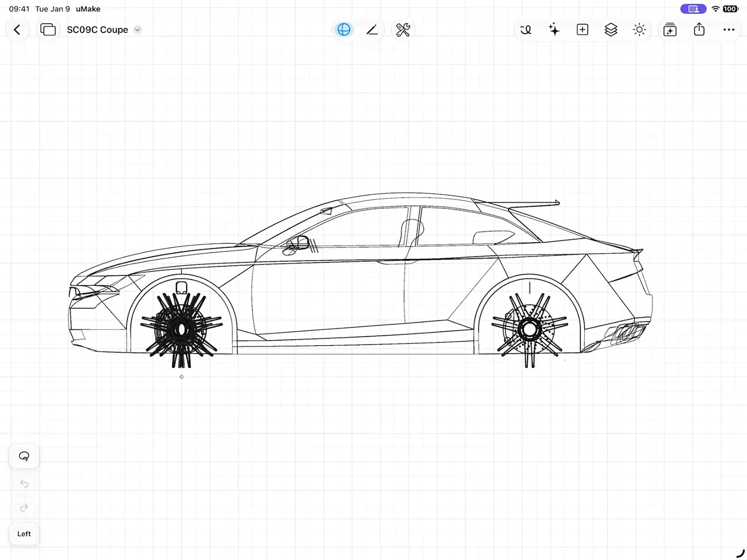Image resolution: width=747 pixels, height=560 pixels.
Task: Tap the share export icon
Action: coord(699,30)
